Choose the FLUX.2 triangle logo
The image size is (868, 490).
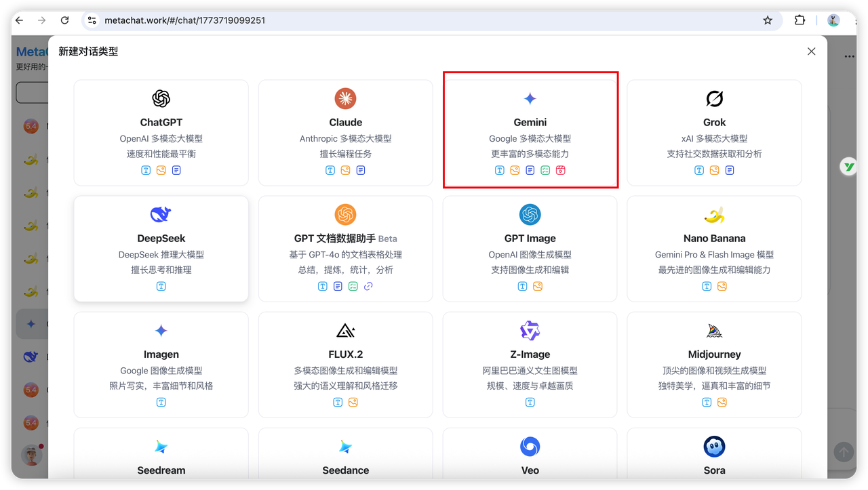[x=346, y=331]
